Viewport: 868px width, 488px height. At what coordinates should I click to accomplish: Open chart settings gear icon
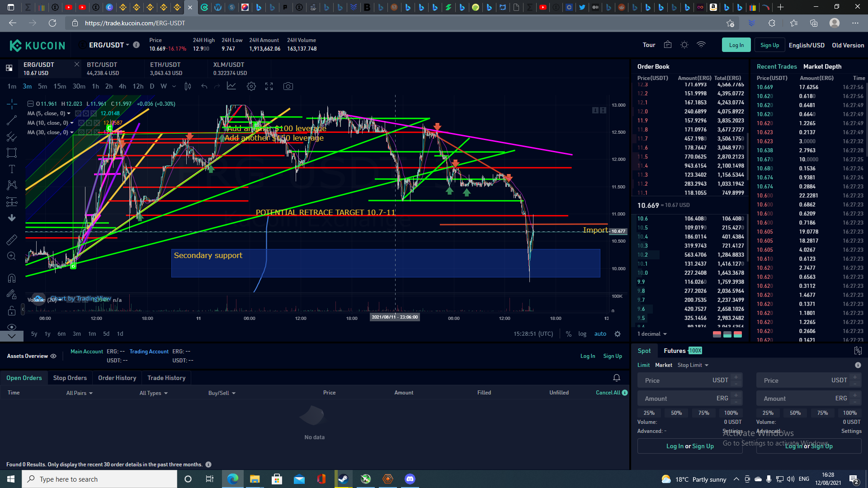coord(251,86)
